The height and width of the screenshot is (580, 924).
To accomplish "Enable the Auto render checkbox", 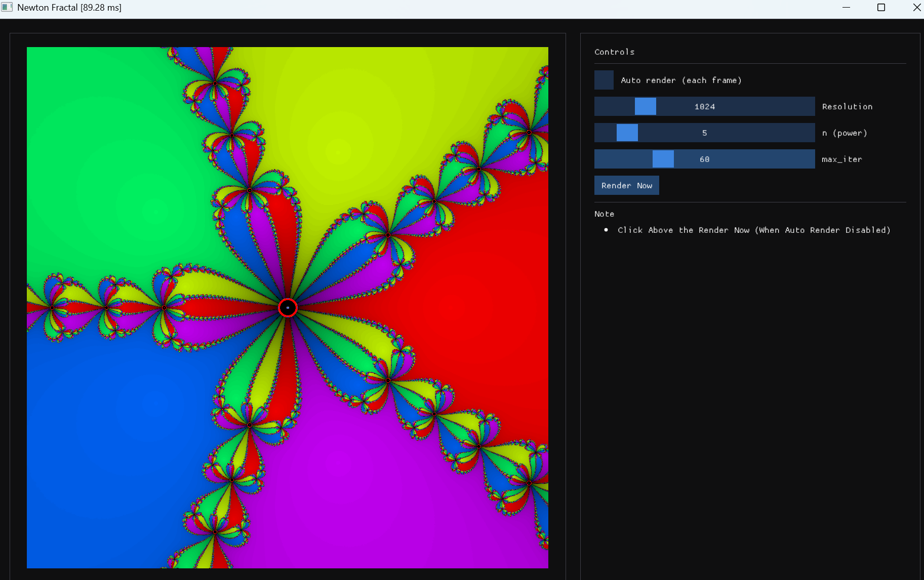I will click(604, 80).
